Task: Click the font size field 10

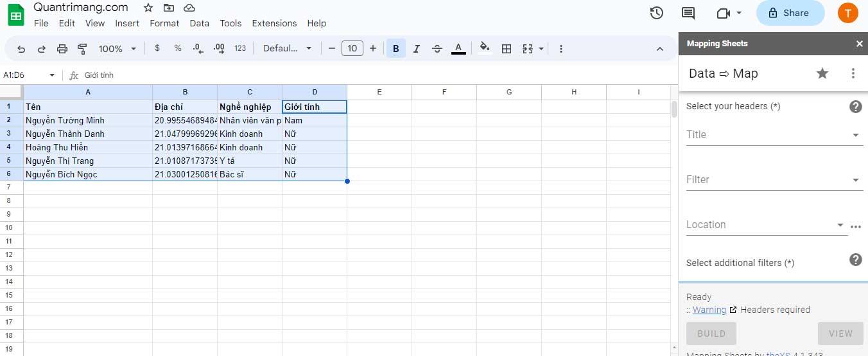Action: pyautogui.click(x=352, y=48)
